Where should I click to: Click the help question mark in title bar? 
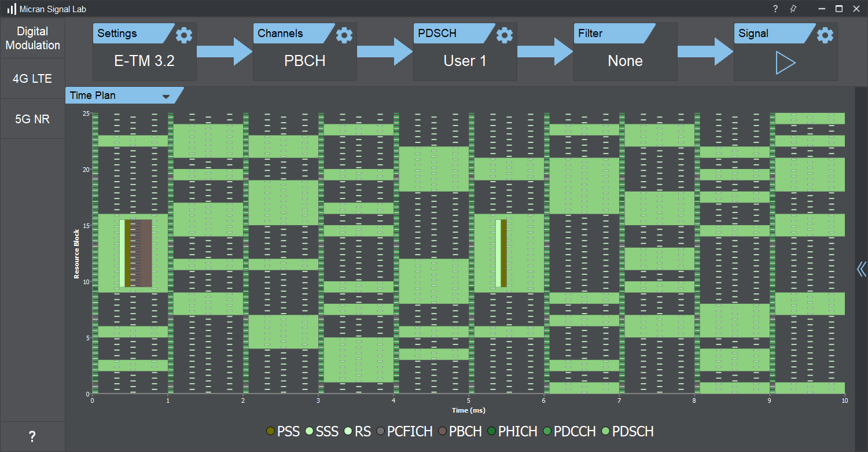point(775,9)
